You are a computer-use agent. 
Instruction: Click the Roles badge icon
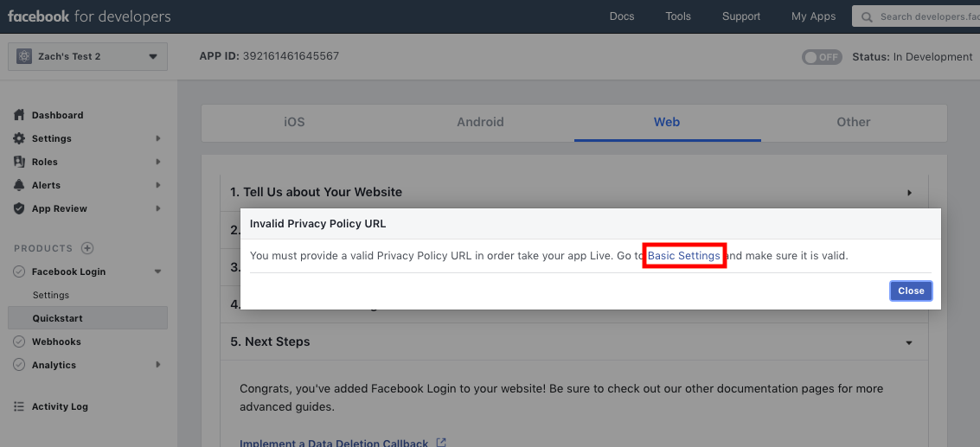tap(19, 162)
